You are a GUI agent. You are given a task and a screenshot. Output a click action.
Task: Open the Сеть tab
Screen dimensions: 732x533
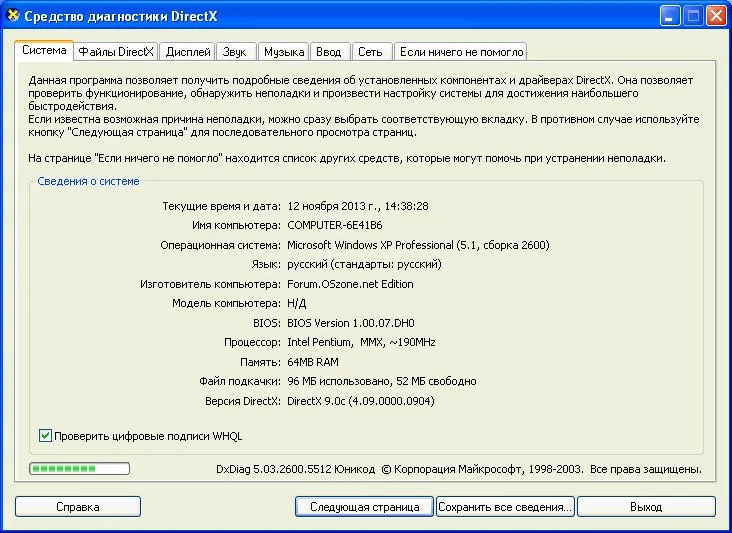click(x=370, y=52)
